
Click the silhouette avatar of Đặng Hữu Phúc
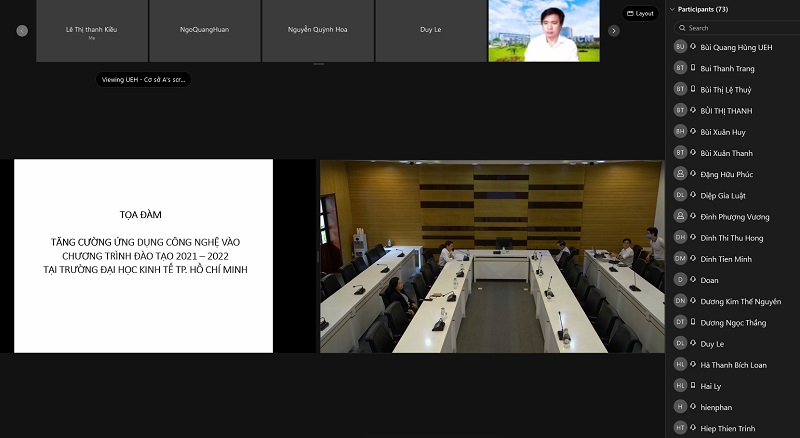680,174
